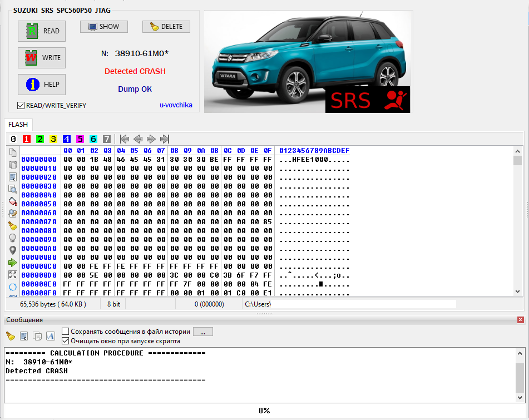
Task: Click the SHOW button
Action: point(104,27)
